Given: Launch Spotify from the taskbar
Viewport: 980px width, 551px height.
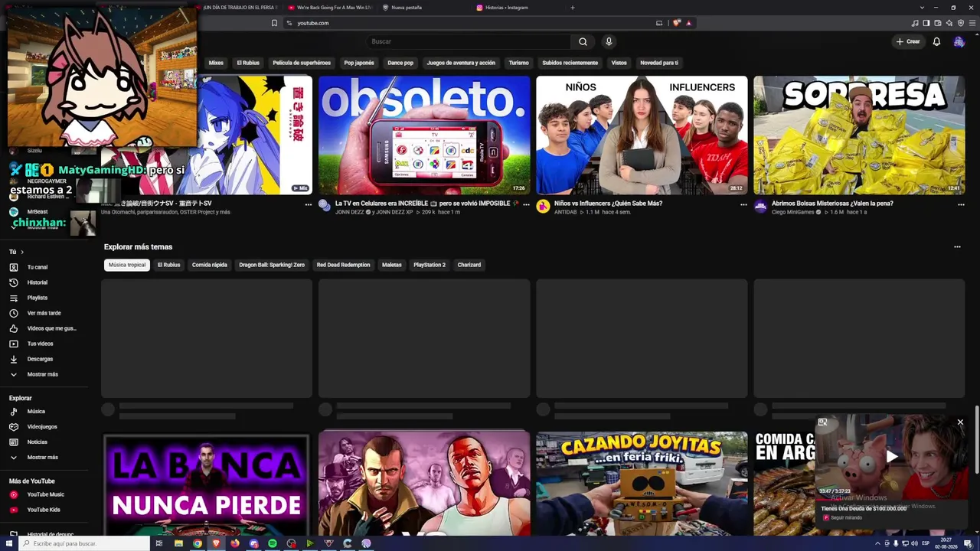Looking at the screenshot, I should 273,543.
